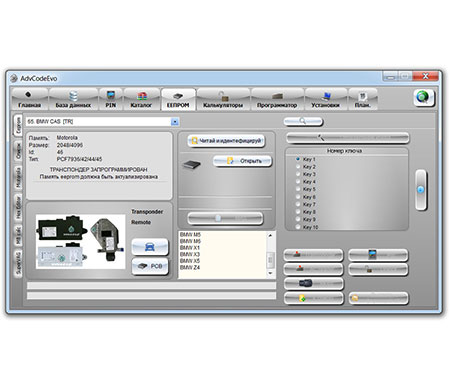This screenshot has height=388, width=450.
Task: Open the Калькуляторы tab
Action: [223, 99]
